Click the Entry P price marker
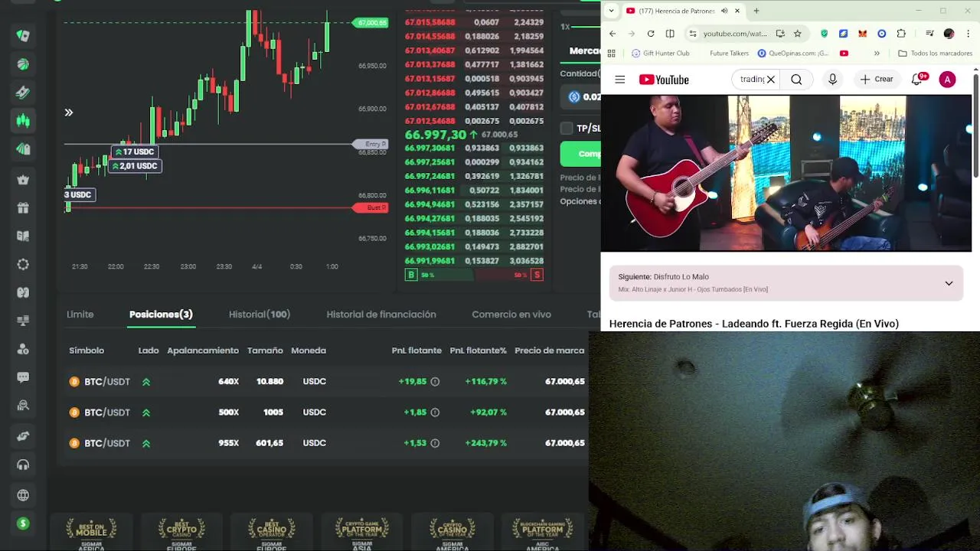Viewport: 980px width, 551px height. [371, 144]
